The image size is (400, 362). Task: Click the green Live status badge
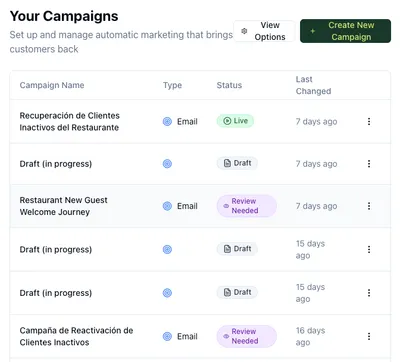pos(235,121)
